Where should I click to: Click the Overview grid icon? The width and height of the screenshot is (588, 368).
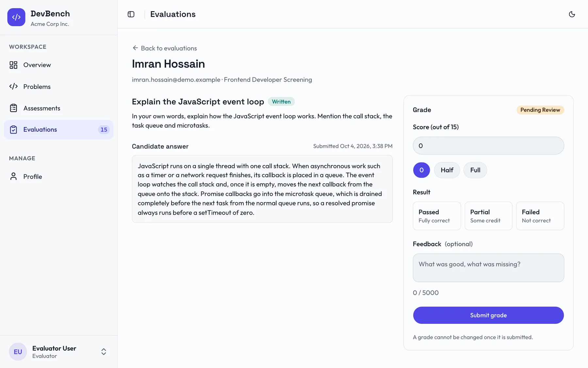click(13, 65)
